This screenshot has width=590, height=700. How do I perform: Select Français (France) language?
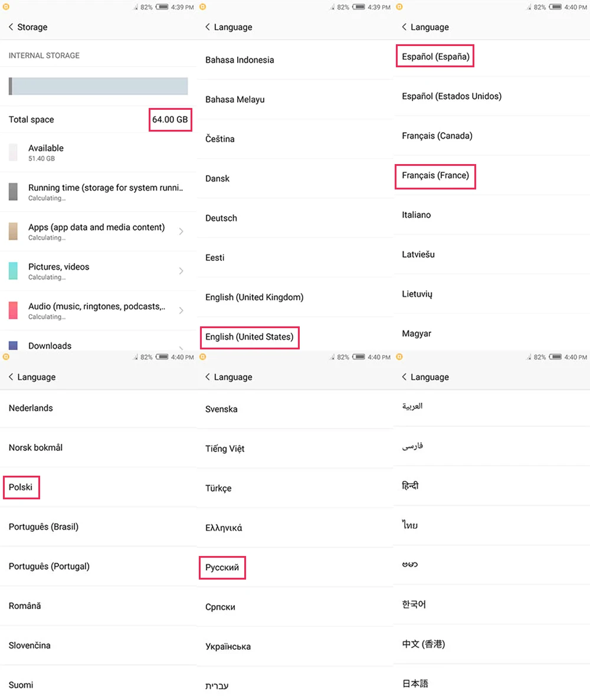tap(435, 175)
